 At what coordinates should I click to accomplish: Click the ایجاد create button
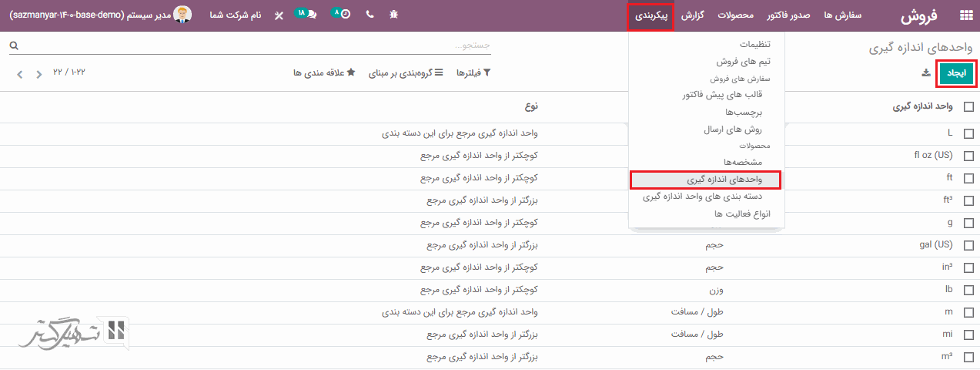pos(955,73)
